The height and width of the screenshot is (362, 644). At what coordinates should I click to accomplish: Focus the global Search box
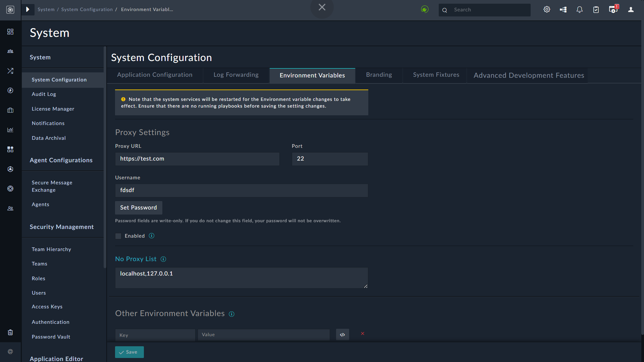tap(485, 10)
